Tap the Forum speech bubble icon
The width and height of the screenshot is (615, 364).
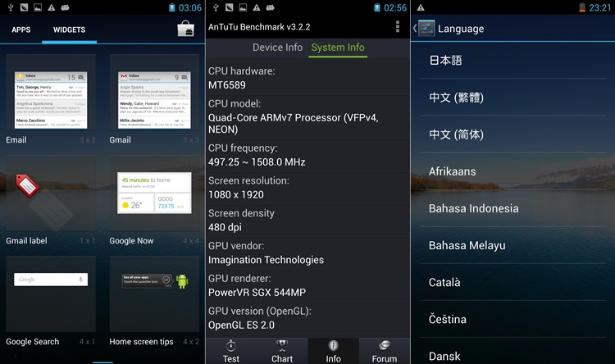click(x=385, y=346)
